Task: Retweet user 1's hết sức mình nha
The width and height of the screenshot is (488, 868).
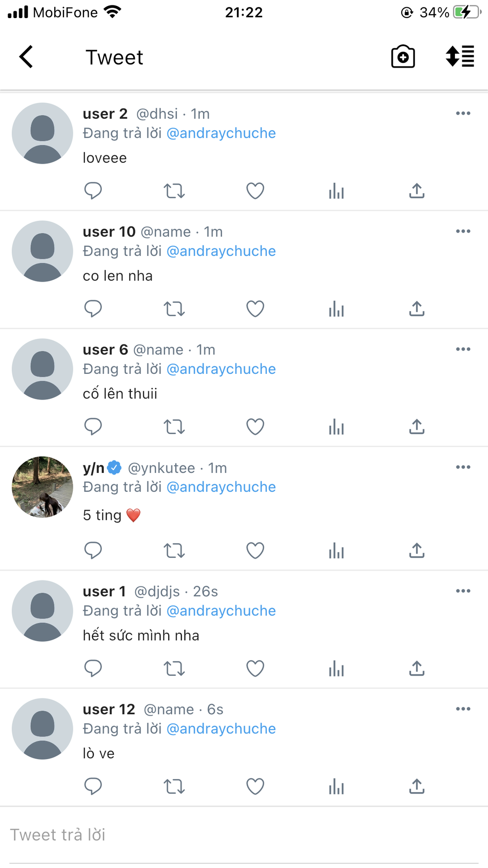Action: click(x=174, y=669)
